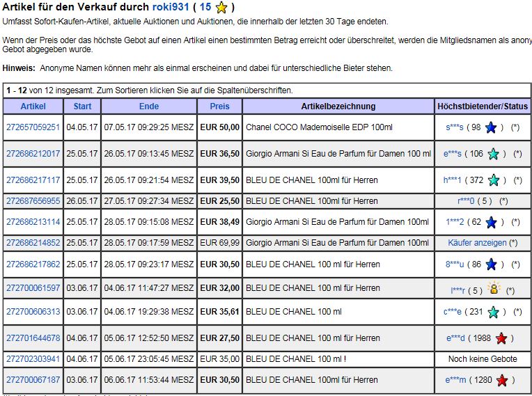532x396 pixels.
Task: Click the new-member icon beside bidder l***r
Action: tap(494, 288)
